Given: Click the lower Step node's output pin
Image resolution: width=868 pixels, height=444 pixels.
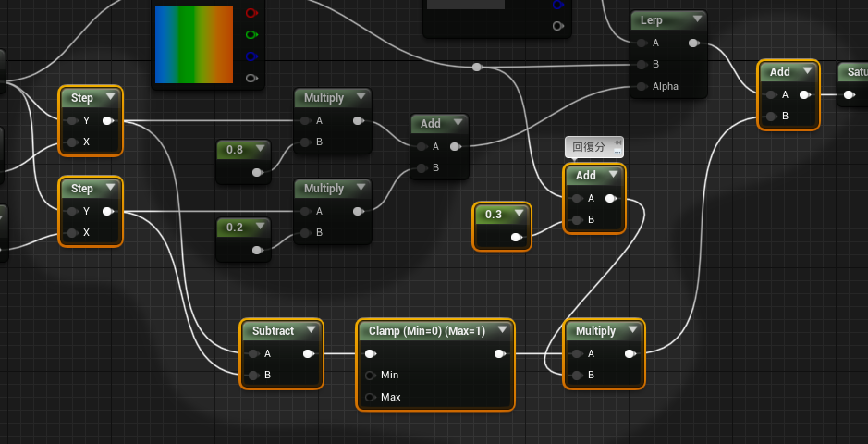Looking at the screenshot, I should (108, 211).
